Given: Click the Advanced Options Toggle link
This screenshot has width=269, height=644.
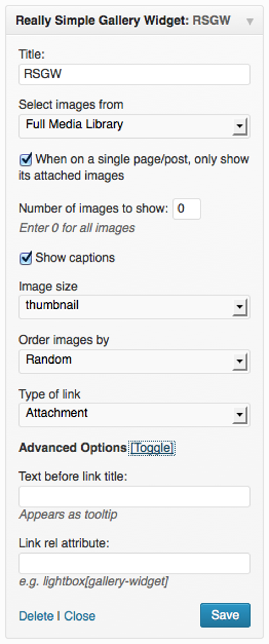Looking at the screenshot, I should 152,447.
